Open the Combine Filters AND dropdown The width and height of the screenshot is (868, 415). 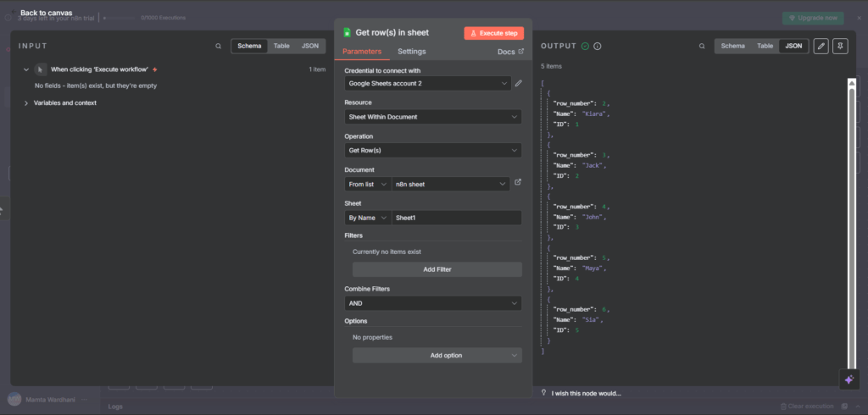coord(432,303)
